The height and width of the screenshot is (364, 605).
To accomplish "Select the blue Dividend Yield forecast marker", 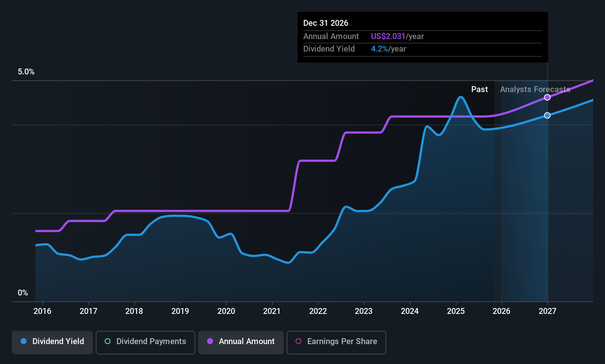I will (x=548, y=115).
